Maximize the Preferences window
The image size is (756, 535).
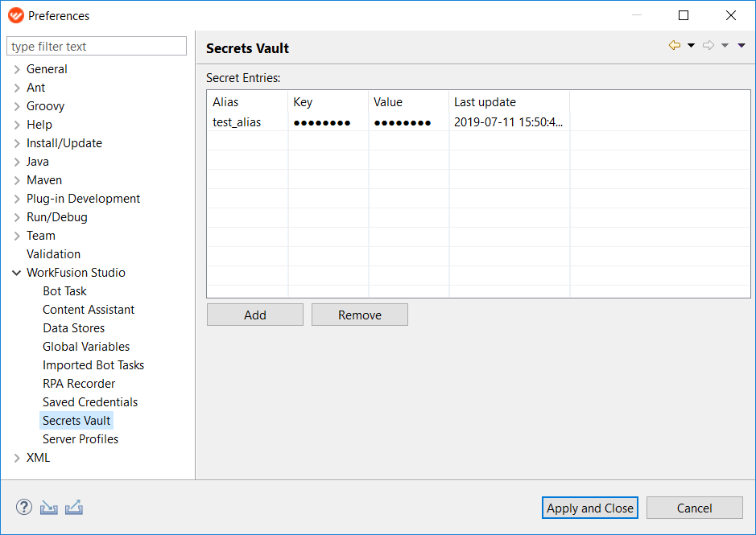tap(684, 15)
